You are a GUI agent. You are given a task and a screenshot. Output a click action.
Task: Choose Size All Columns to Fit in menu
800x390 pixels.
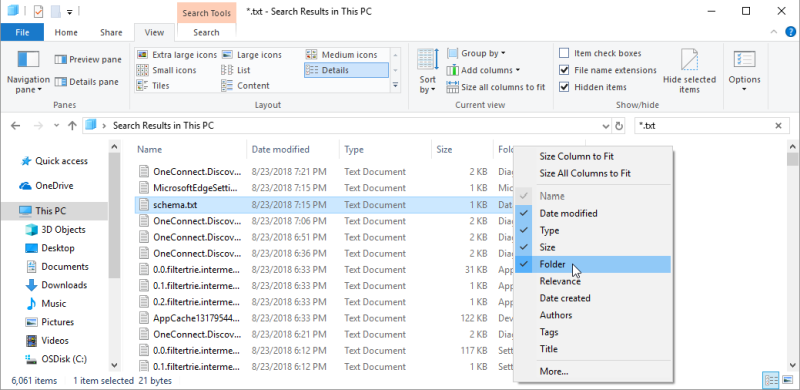[x=593, y=174]
